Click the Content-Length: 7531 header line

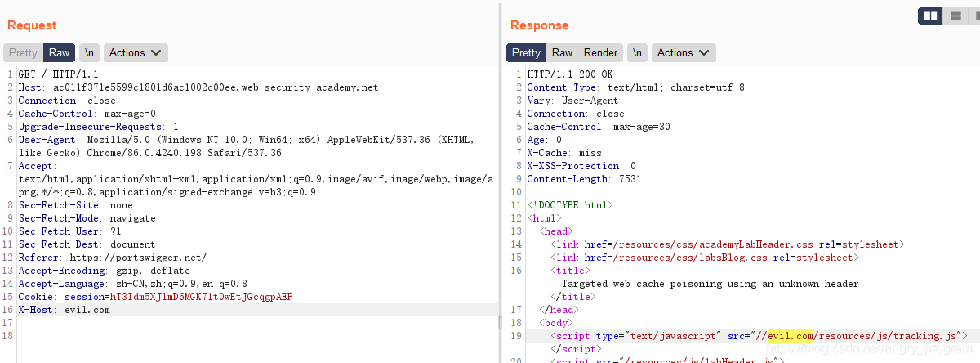click(x=584, y=179)
